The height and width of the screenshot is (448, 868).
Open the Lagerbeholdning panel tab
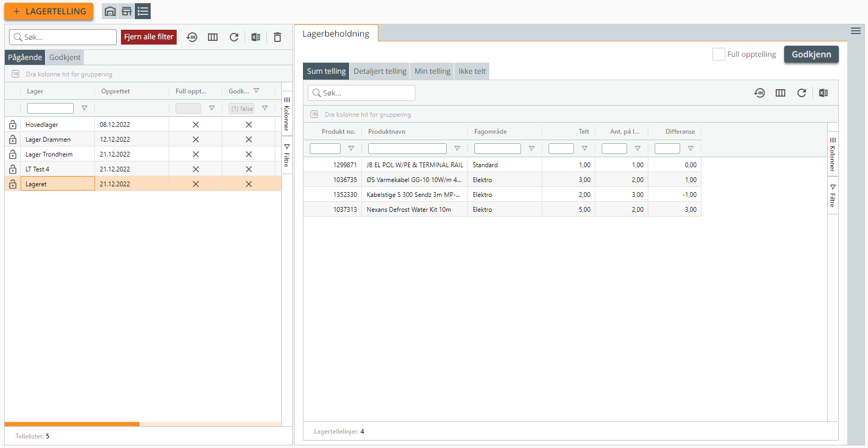[x=336, y=33]
